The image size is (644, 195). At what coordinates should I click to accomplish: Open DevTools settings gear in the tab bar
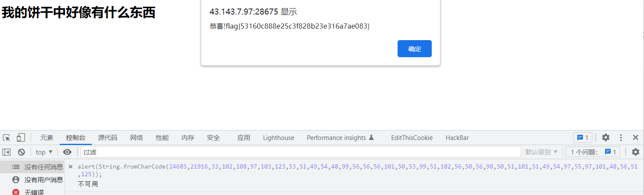click(606, 138)
